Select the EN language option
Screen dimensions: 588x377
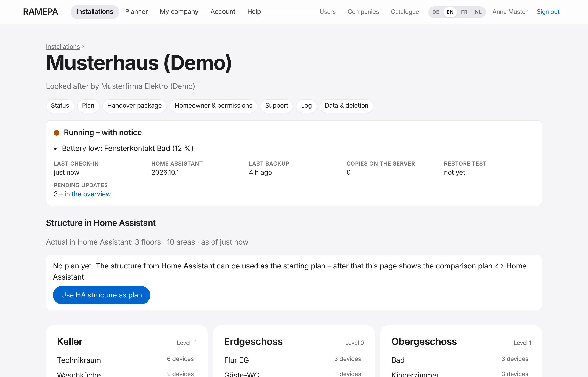[450, 12]
